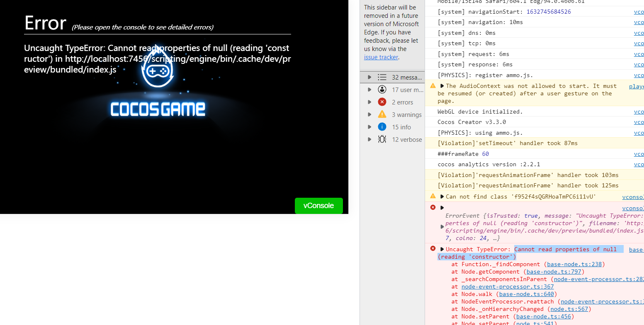Viewport: 644px width, 325px height.
Task: Click the user icon beside 17 user messages
Action: (382, 90)
